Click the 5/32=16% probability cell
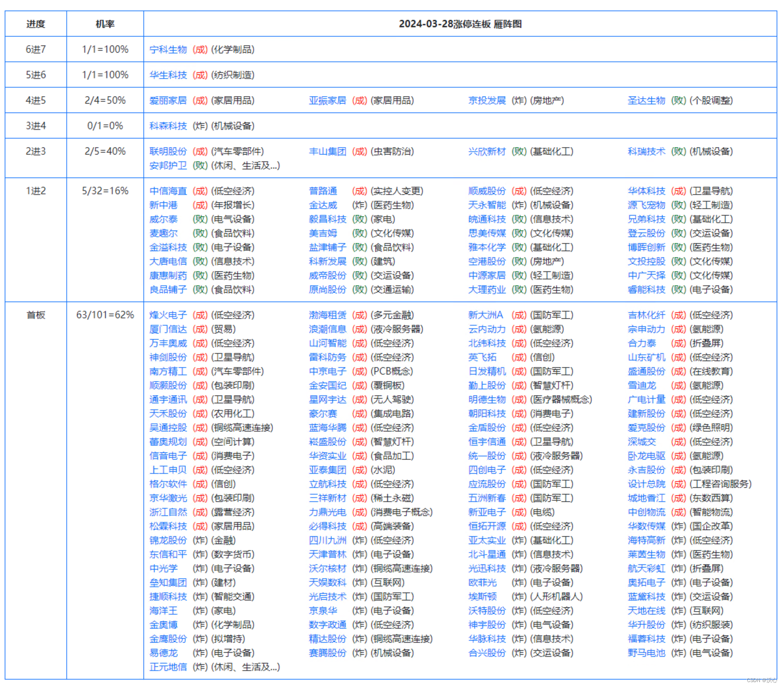The height and width of the screenshot is (687, 784). (x=105, y=191)
